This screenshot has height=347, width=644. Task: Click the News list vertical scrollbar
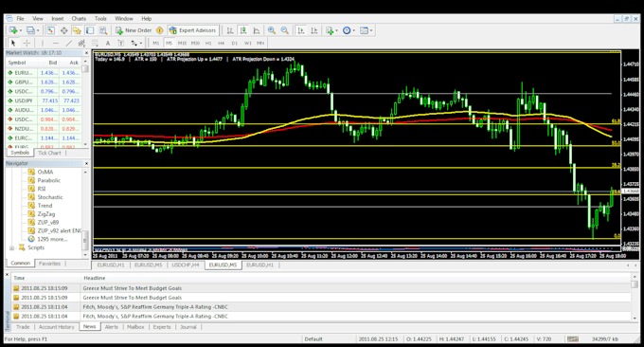pos(635,298)
